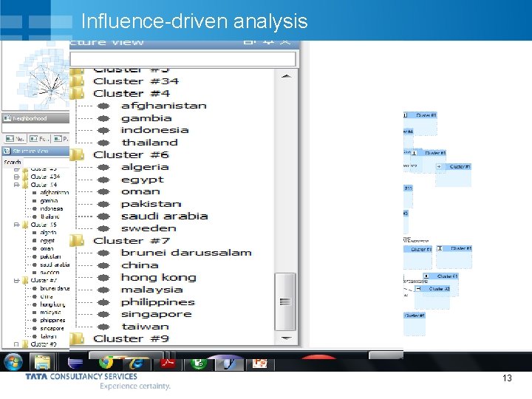Collapse Cluster #34 in the small left tree
This screenshot has height=399, width=532.
pyautogui.click(x=16, y=177)
